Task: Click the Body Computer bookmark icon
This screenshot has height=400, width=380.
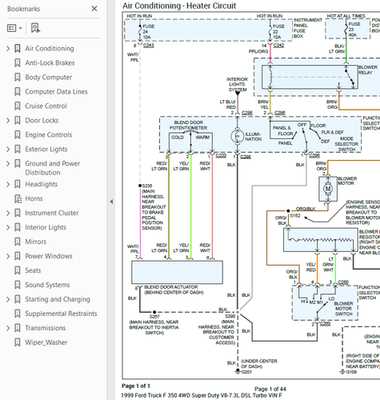Action: pos(17,77)
